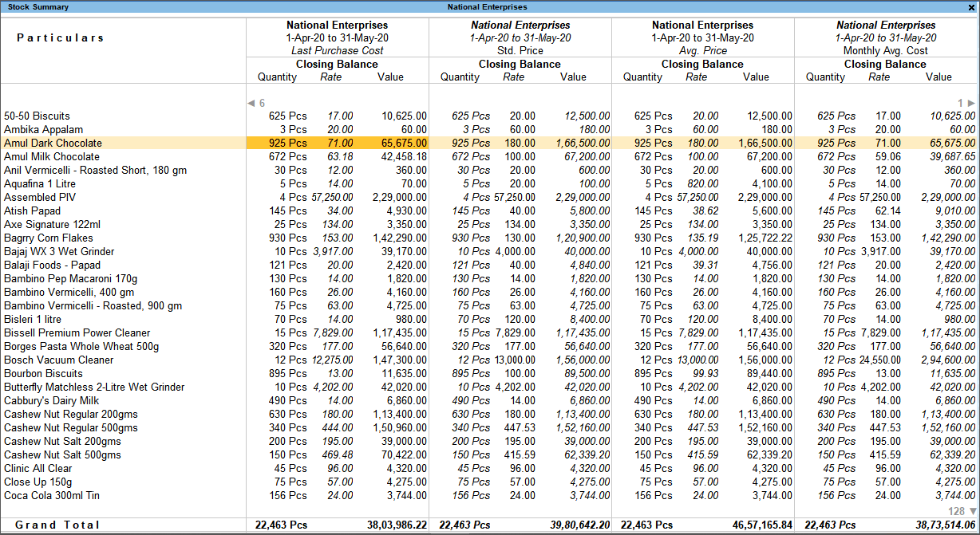
Task: Open Cashew Nut Regular 500gms
Action: coord(70,427)
